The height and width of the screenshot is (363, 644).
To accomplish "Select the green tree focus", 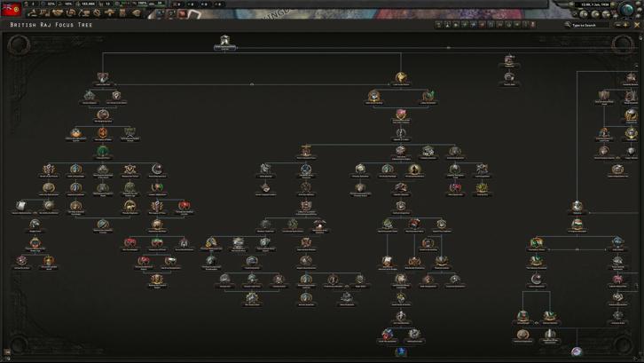I will pos(103,152).
